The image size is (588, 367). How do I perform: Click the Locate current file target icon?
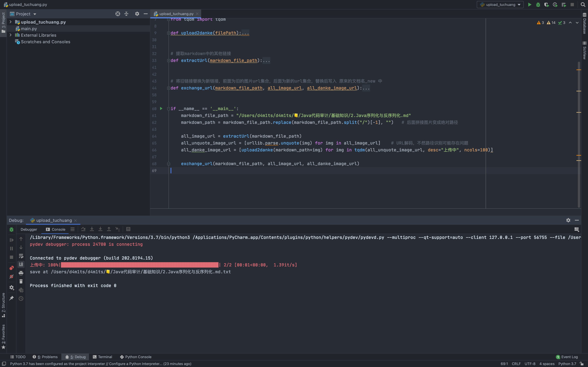118,14
